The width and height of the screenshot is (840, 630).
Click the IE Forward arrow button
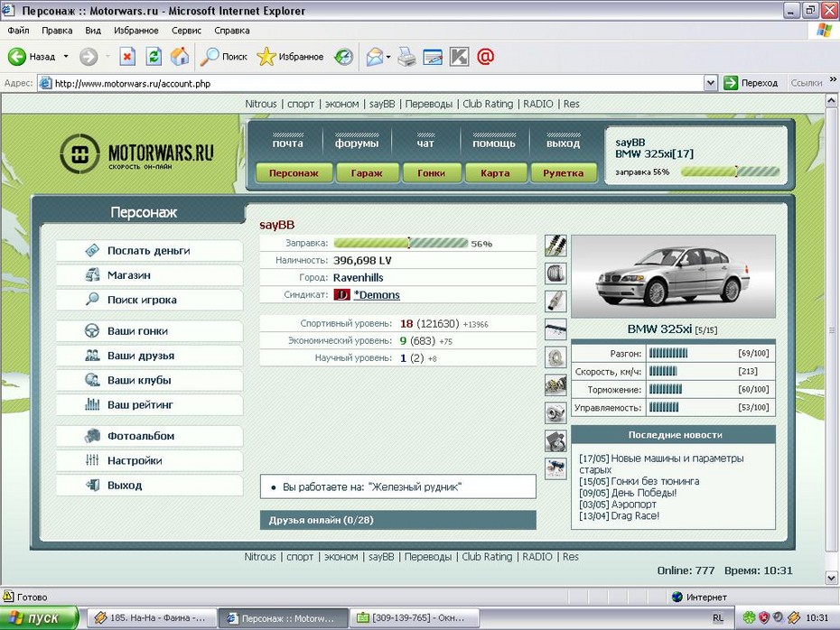point(89,56)
